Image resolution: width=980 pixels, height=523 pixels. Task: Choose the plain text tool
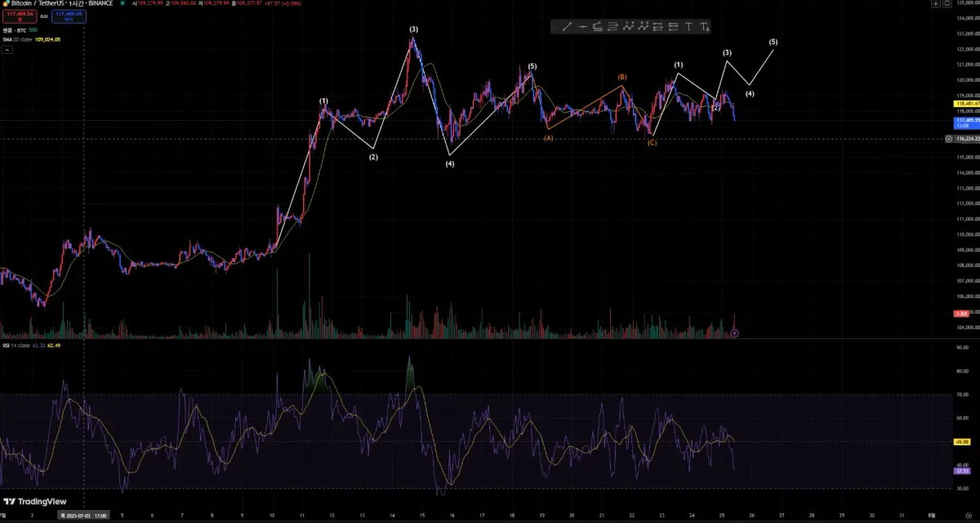(688, 27)
